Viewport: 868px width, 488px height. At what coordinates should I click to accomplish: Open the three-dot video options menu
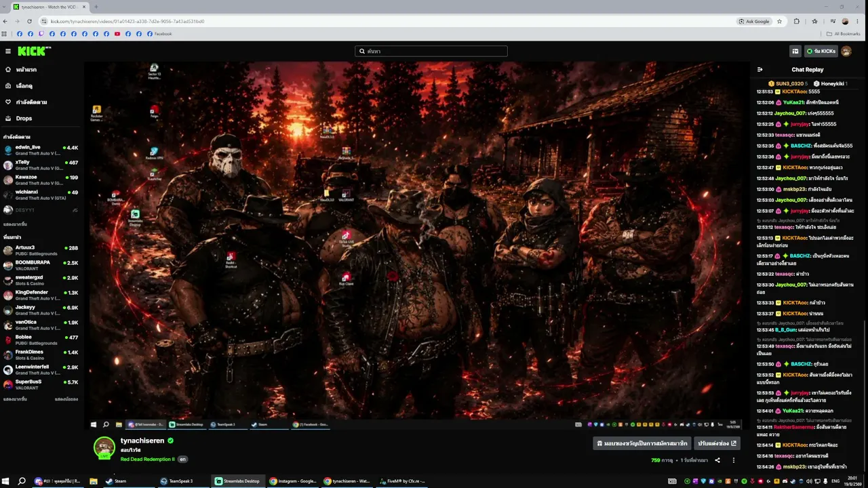pos(733,460)
